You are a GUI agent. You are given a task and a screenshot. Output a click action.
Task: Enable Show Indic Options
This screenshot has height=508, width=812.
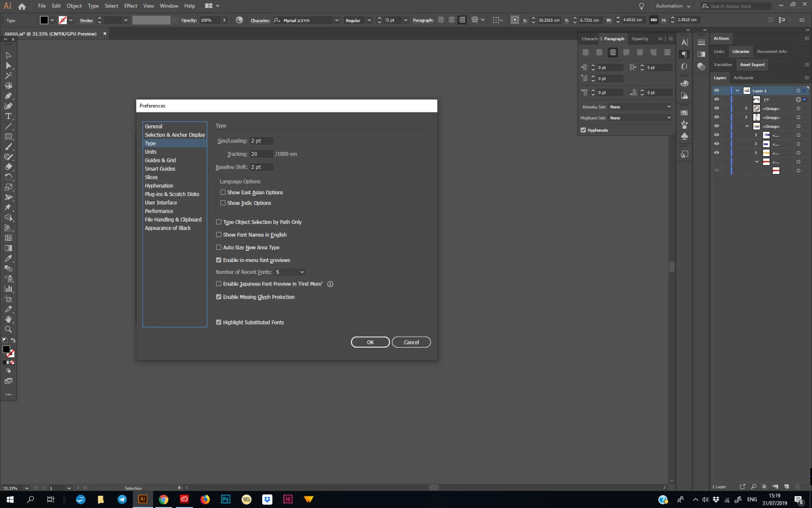coord(223,203)
